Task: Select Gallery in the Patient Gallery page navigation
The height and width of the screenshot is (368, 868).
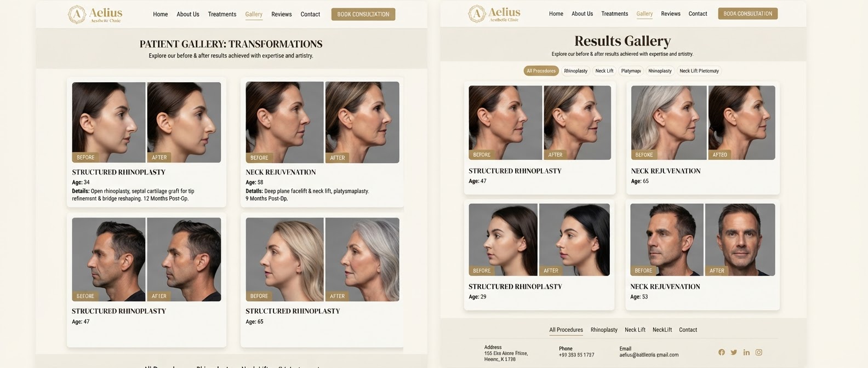Action: click(x=254, y=14)
